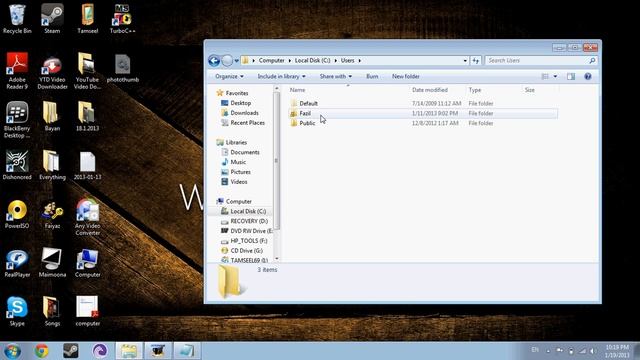The image size is (640, 360).
Task: Launch YTD Video Downloader icon
Action: coord(52,71)
